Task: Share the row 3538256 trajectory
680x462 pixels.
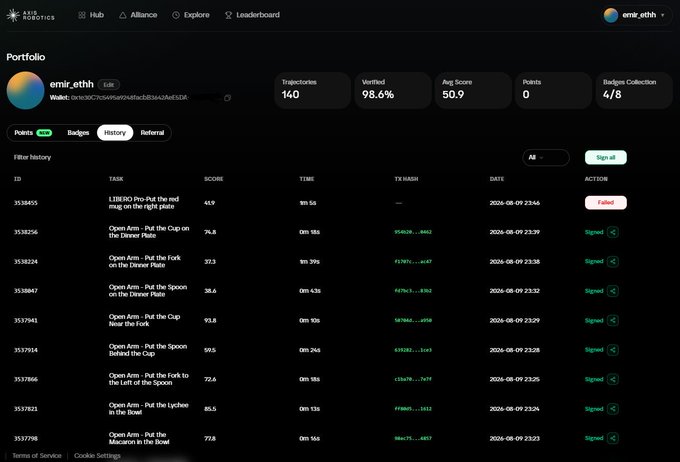Action: click(613, 232)
